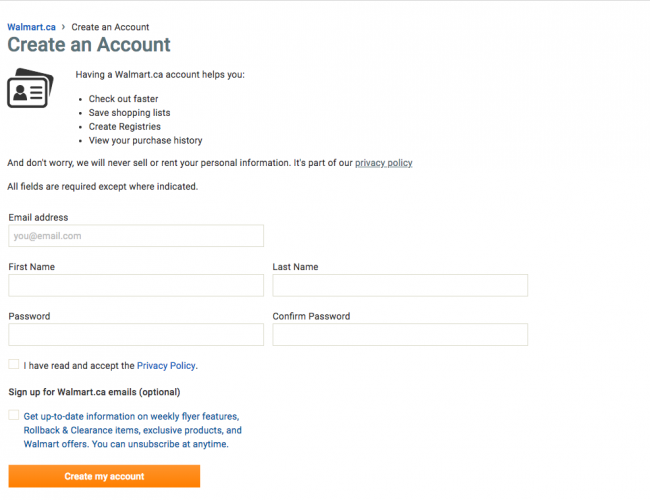The image size is (650, 500).
Task: Click the Email address label
Action: pos(38,217)
